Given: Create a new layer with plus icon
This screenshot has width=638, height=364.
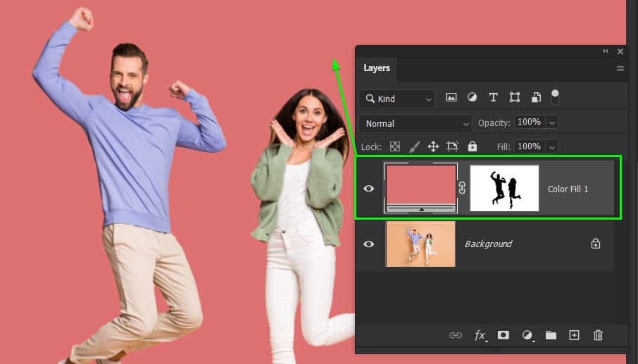Looking at the screenshot, I should (x=574, y=335).
